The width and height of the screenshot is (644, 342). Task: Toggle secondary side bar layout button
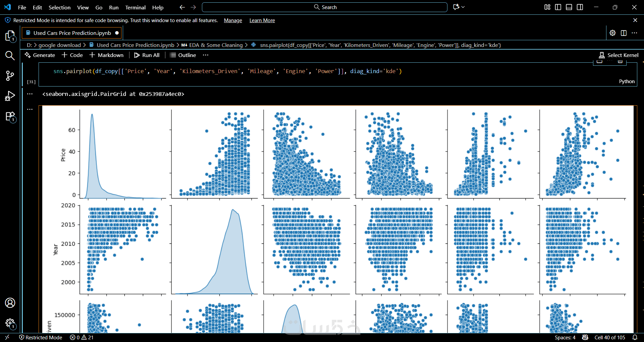click(x=580, y=7)
